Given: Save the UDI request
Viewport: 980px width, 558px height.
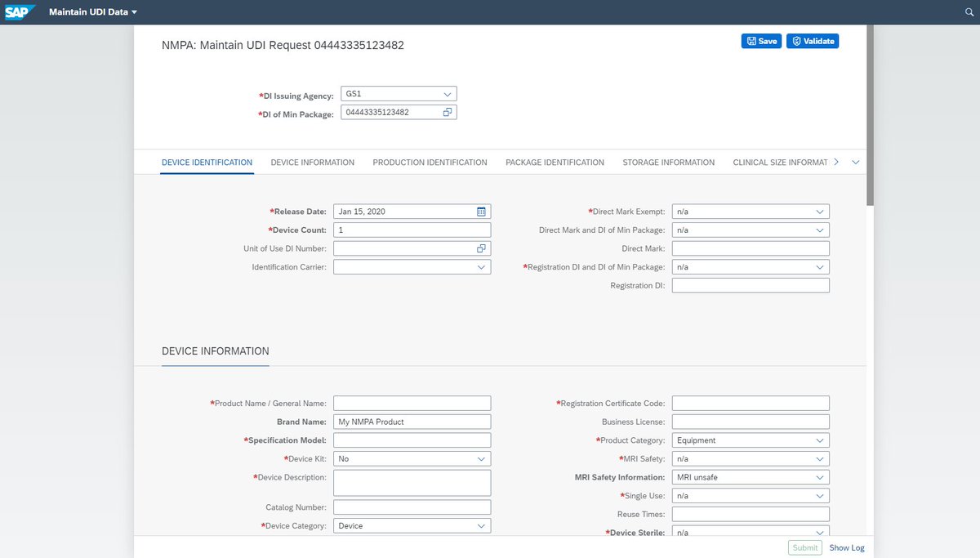Looking at the screenshot, I should 761,41.
